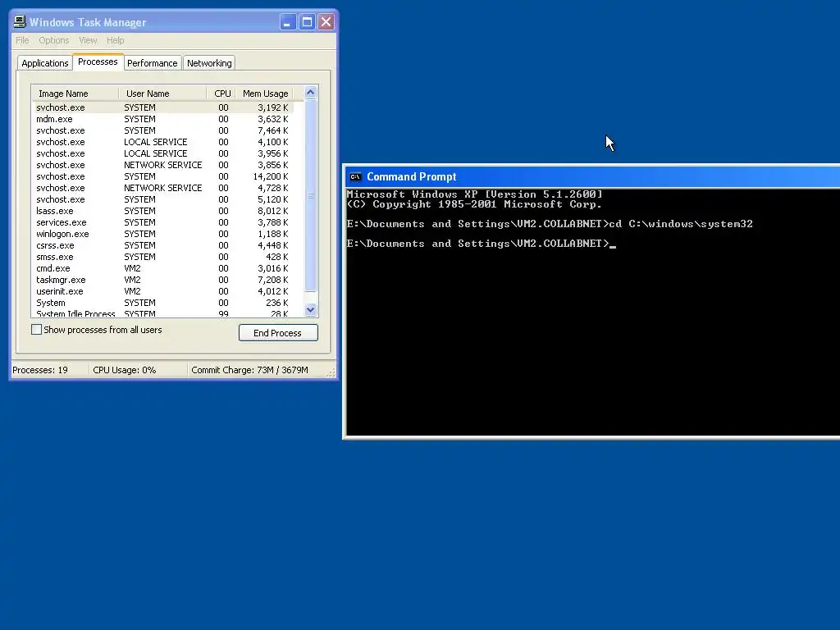Click the Command Prompt window title bar
Image resolution: width=840 pixels, height=630 pixels.
point(592,177)
